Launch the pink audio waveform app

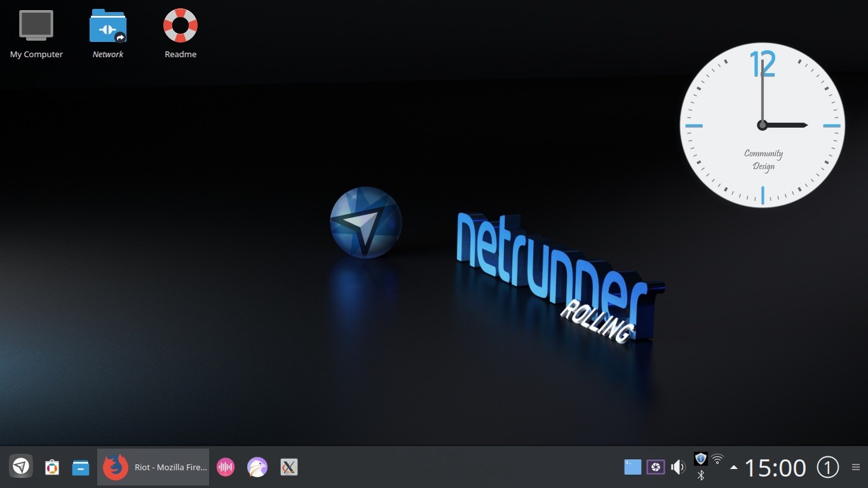226,467
